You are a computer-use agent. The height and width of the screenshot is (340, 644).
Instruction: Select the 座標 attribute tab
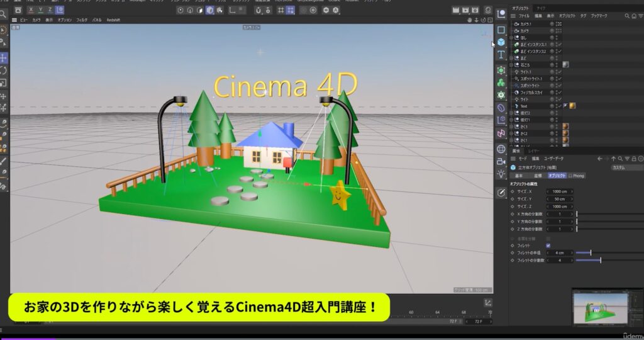pos(538,176)
